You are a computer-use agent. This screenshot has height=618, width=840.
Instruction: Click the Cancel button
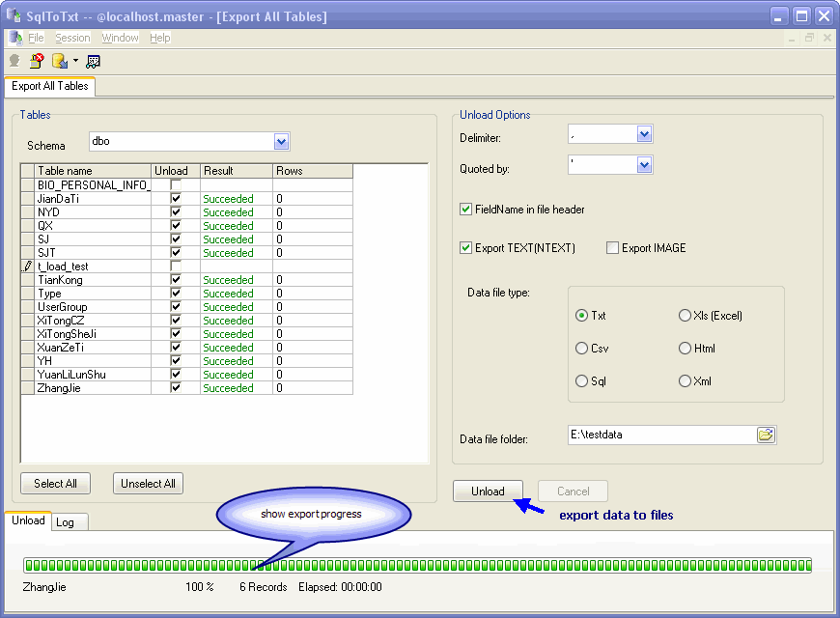[573, 491]
